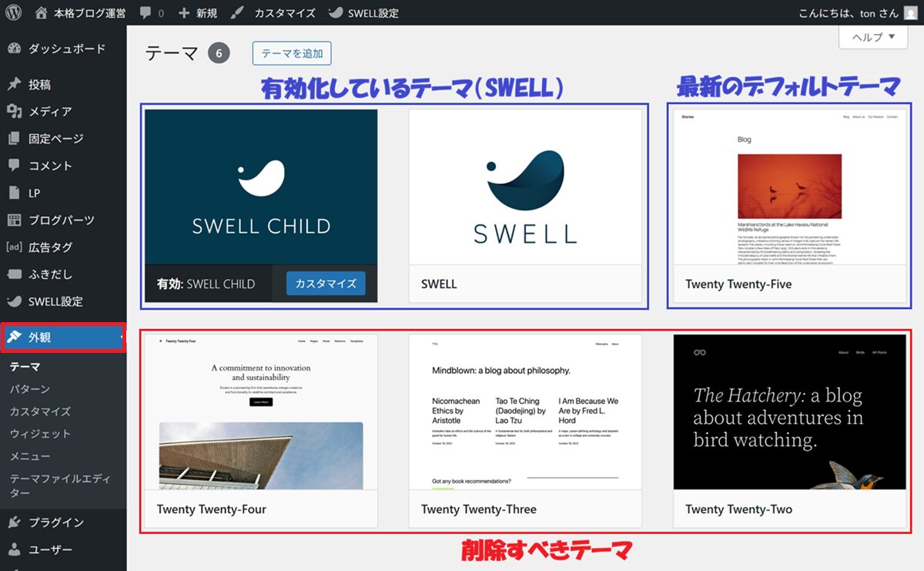Open the プラグイン menu in sidebar
924x571 pixels.
click(x=55, y=522)
